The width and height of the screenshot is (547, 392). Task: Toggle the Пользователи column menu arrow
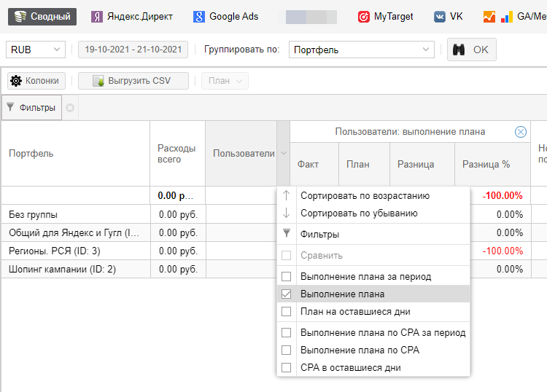[x=284, y=153]
